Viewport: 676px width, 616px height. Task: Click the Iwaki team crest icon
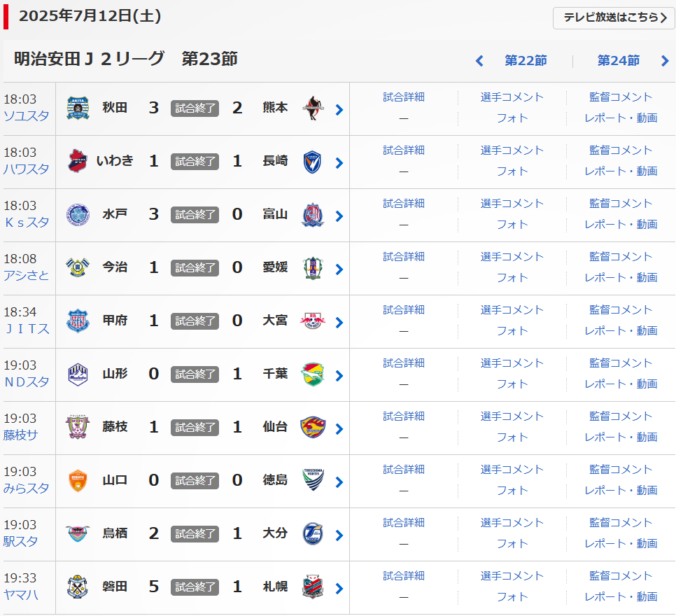pyautogui.click(x=78, y=161)
